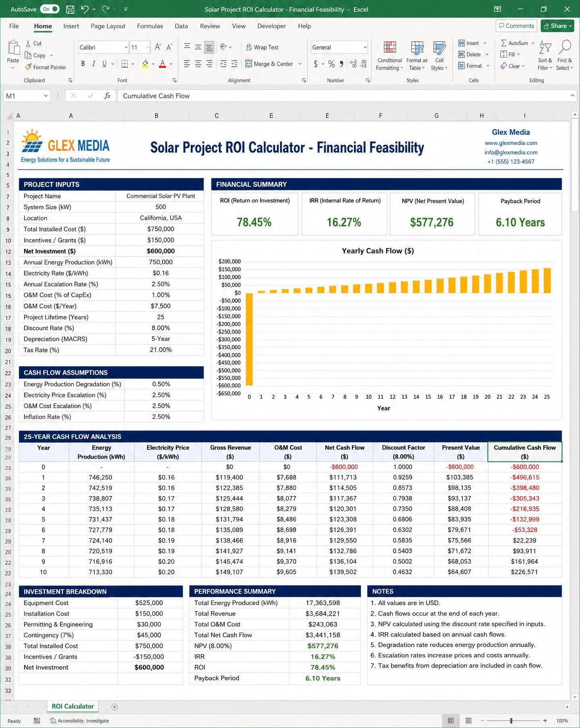Screen dimensions: 580x728
Task: Open the Merge & Center dropdown arrow
Action: click(300, 64)
